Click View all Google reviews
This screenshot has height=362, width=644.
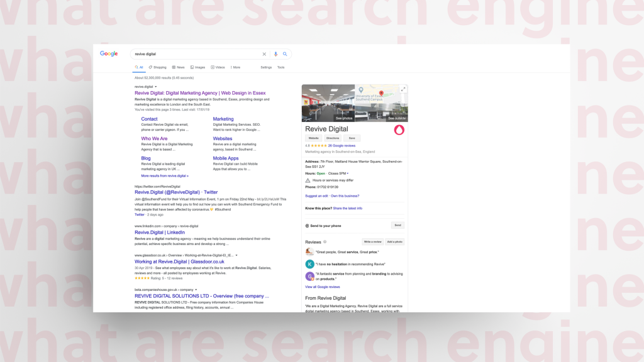pos(323,287)
